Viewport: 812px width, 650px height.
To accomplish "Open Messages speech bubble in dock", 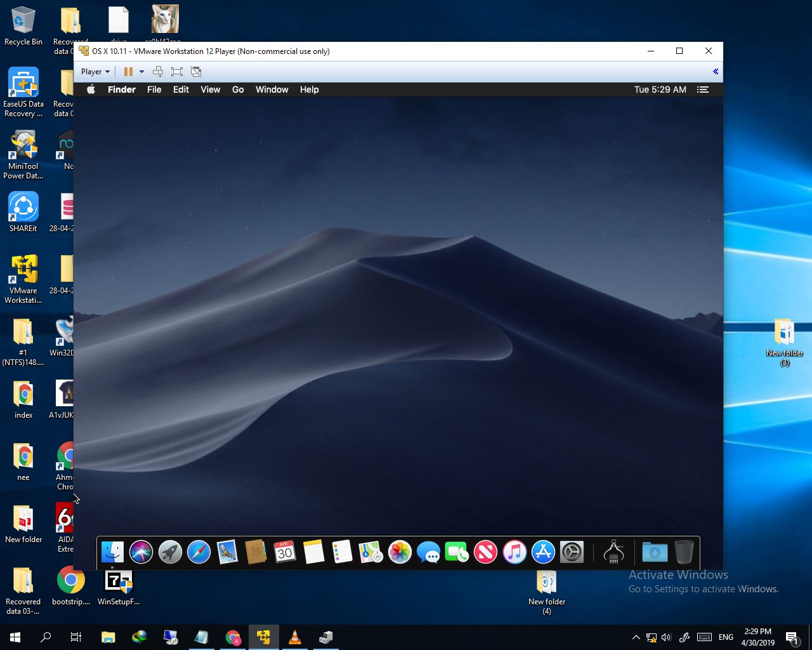I will click(x=429, y=552).
